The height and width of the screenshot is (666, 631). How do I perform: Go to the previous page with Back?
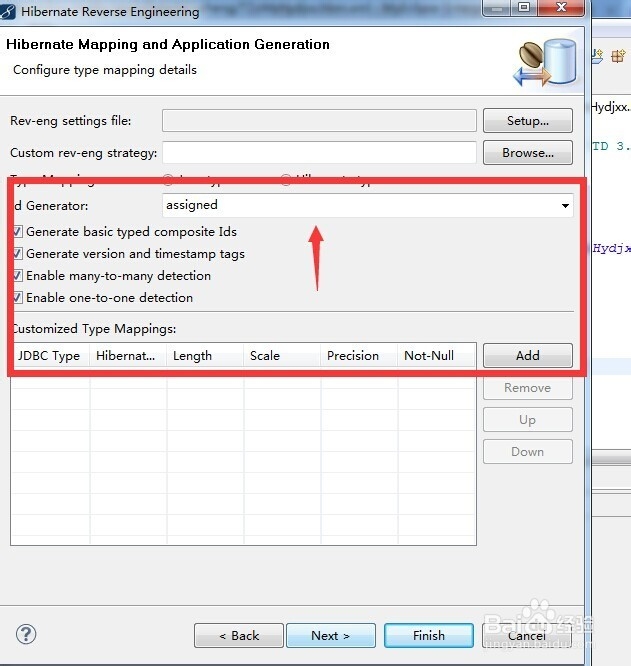(x=239, y=635)
